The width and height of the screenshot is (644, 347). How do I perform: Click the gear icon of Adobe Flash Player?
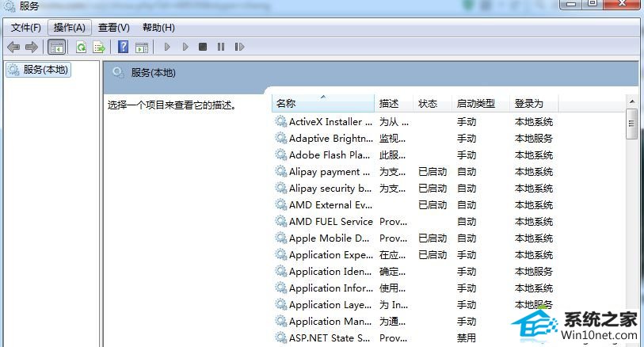pos(281,154)
